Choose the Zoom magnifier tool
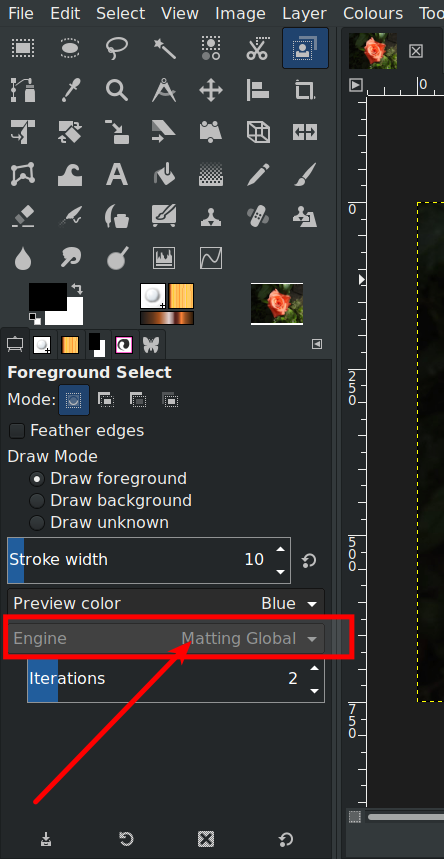Screen dimensions: 444x859 click(117, 90)
